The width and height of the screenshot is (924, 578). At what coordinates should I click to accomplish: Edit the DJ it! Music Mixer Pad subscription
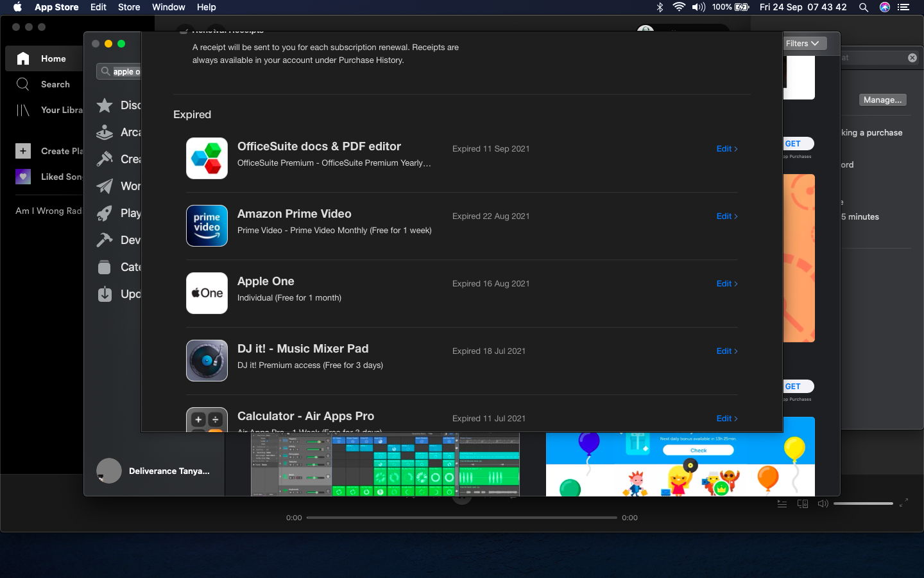tap(727, 351)
